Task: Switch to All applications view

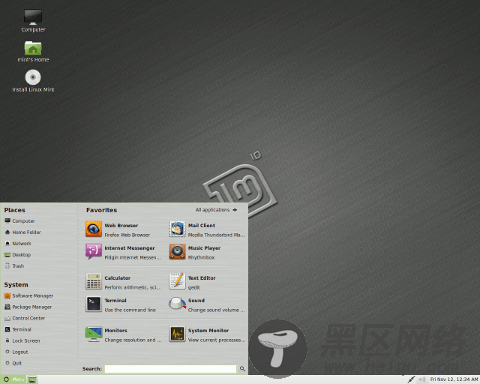Action: 216,210
